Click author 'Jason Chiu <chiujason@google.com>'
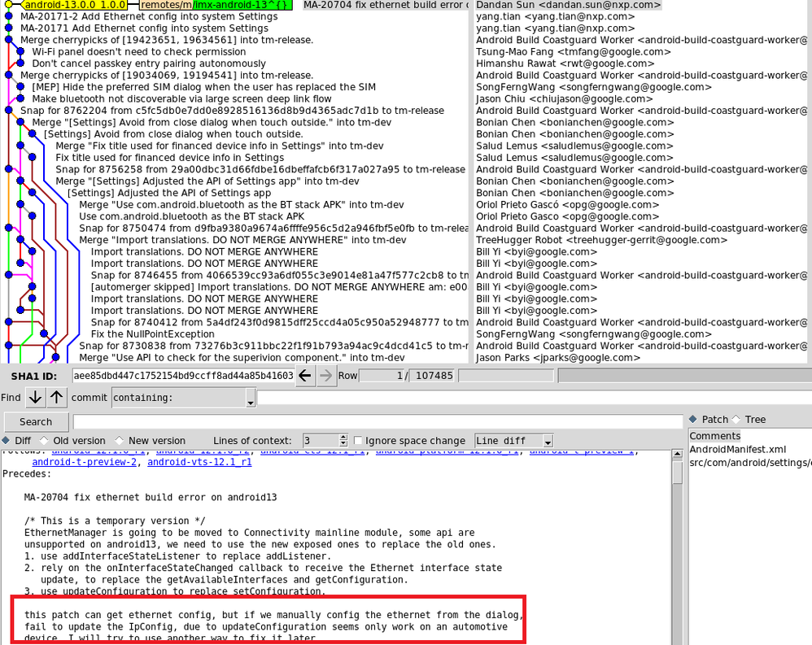The height and width of the screenshot is (645, 812). 565,99
